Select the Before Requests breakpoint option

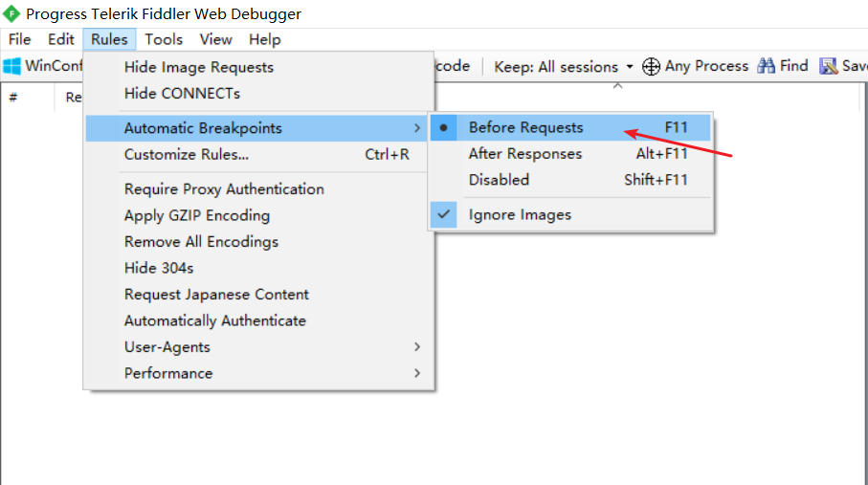click(x=525, y=127)
